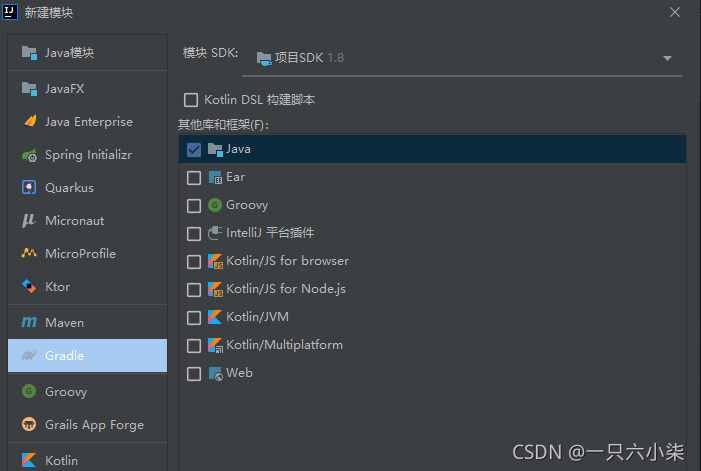Click the 项目SDK 1.8 combo box text
The image size is (701, 471).
(x=309, y=58)
